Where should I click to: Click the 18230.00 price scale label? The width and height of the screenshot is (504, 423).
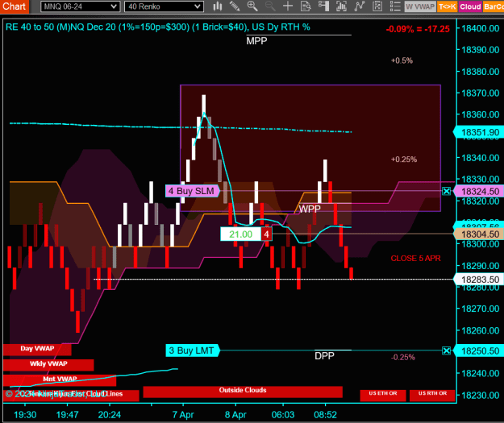point(481,395)
